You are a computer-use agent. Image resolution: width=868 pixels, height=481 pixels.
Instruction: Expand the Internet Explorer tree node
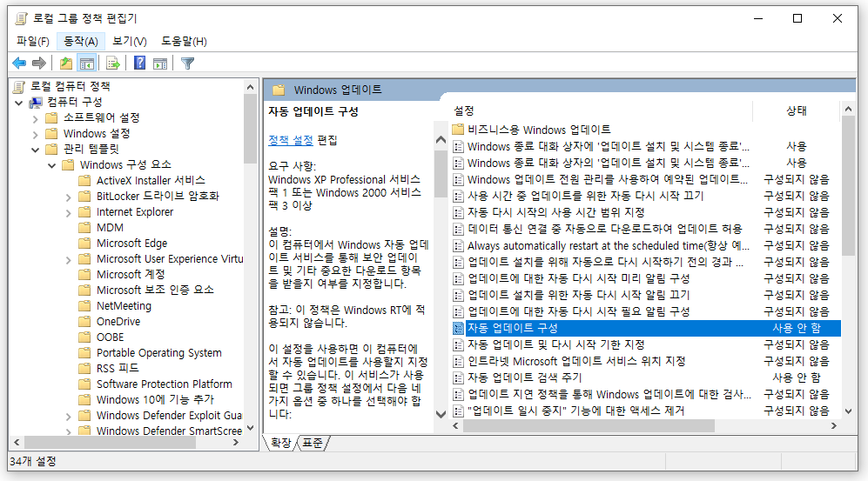point(68,213)
